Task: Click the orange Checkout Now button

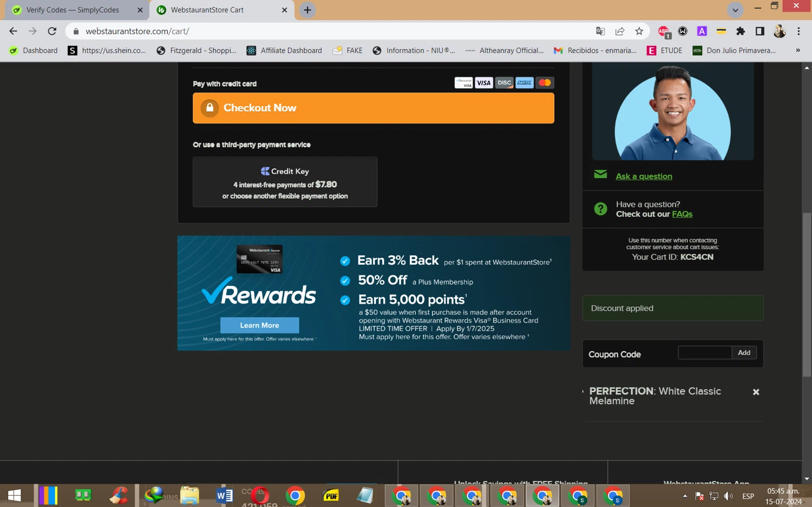Action: click(x=373, y=108)
